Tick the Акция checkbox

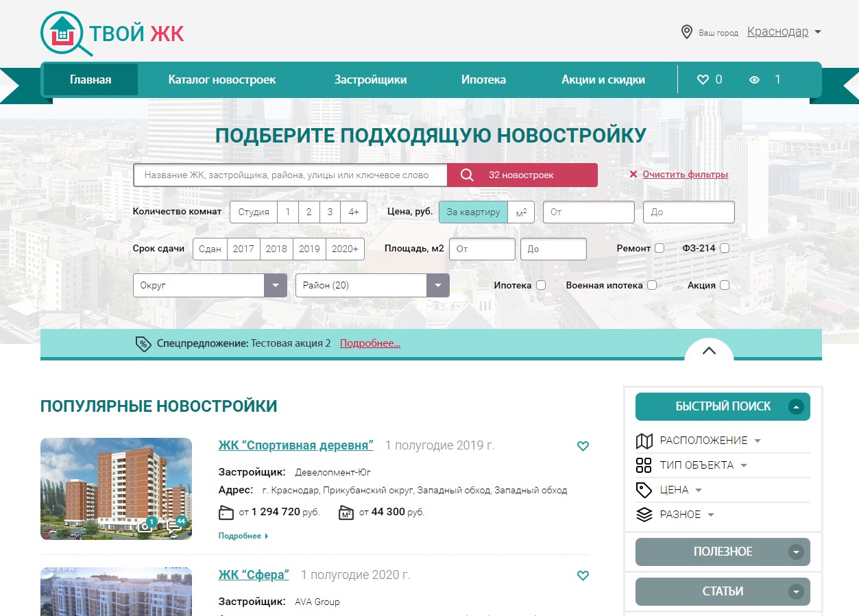click(725, 285)
